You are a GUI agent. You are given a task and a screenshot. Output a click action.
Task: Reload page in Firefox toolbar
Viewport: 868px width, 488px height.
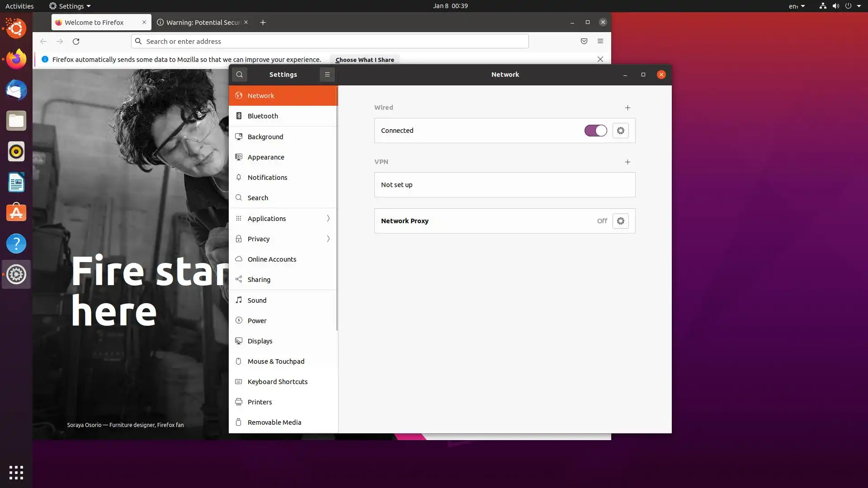point(76,41)
